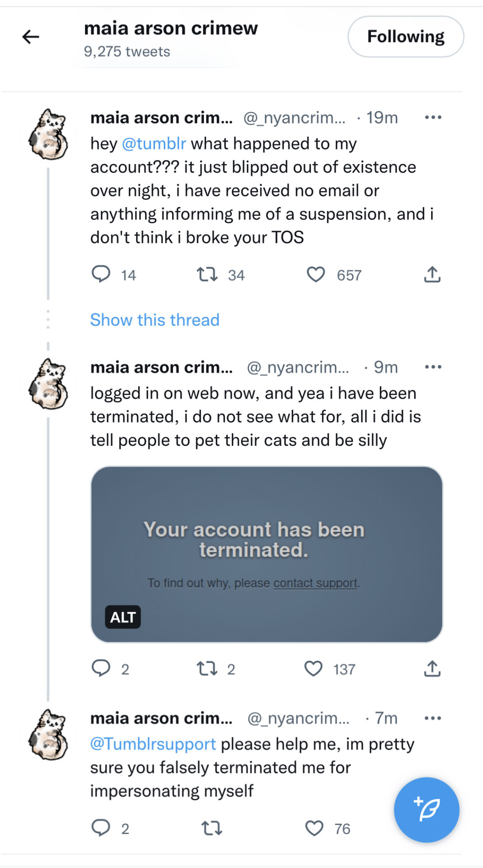Like the tweet with 657 likes

point(316,274)
